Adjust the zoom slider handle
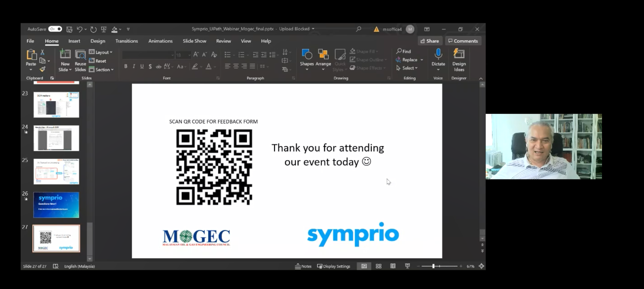The width and height of the screenshot is (644, 289). click(433, 266)
